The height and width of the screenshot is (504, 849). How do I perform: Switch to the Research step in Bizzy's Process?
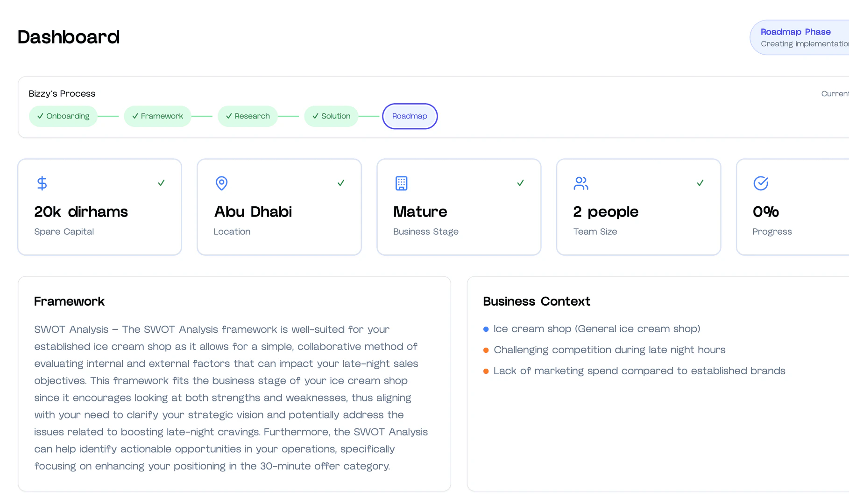248,116
